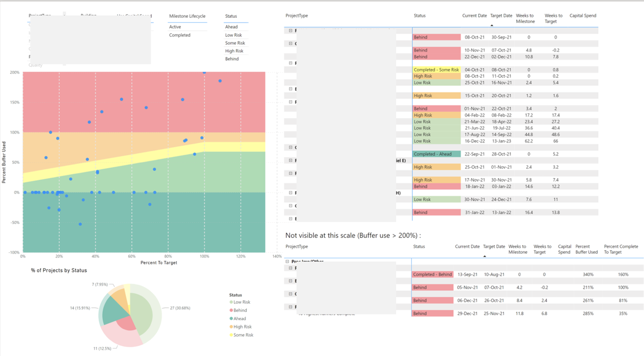Click the Low Risk legend entry of the pie chart
The width and height of the screenshot is (644, 356).
240,302
